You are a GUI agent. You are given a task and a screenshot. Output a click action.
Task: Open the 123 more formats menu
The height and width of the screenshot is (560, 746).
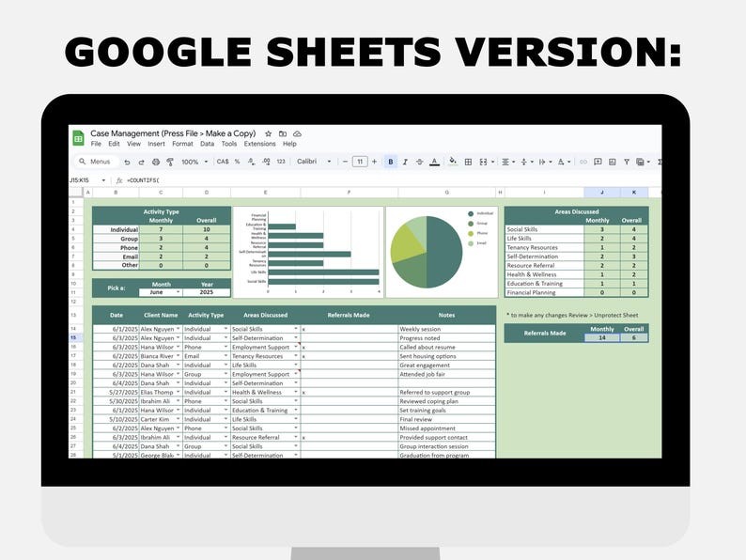click(x=281, y=162)
